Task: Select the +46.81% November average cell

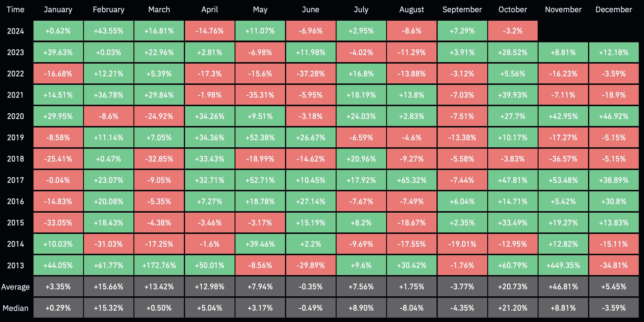Action: (563, 287)
